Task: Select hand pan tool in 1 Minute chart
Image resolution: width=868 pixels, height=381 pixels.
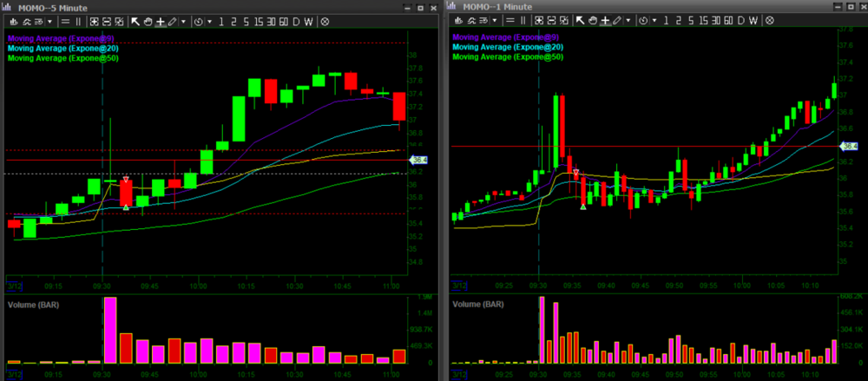Action: (x=593, y=21)
